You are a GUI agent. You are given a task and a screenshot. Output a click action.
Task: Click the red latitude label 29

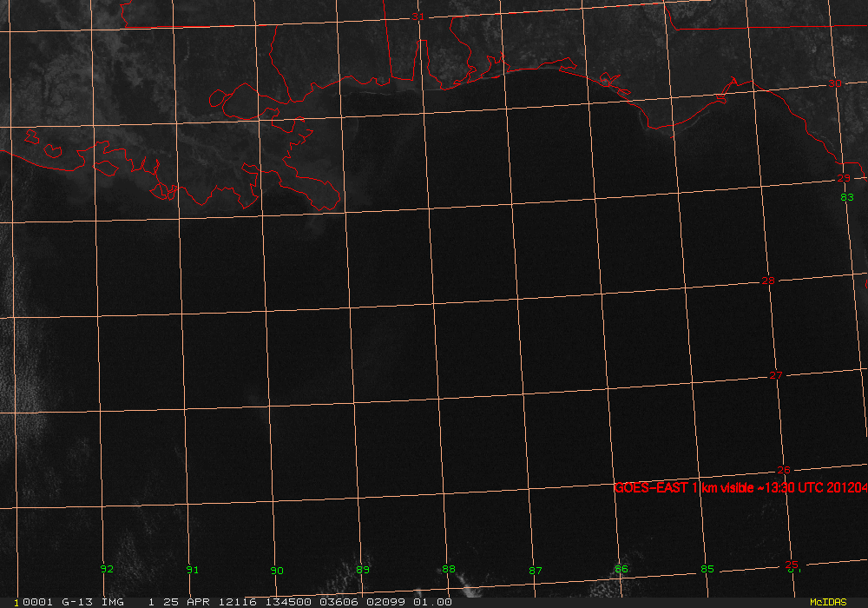click(844, 178)
